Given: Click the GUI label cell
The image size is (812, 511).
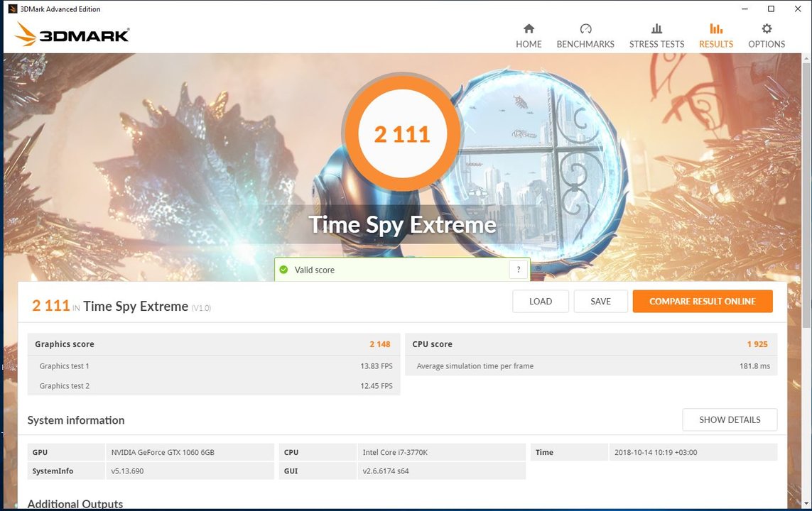Looking at the screenshot, I should (318, 471).
